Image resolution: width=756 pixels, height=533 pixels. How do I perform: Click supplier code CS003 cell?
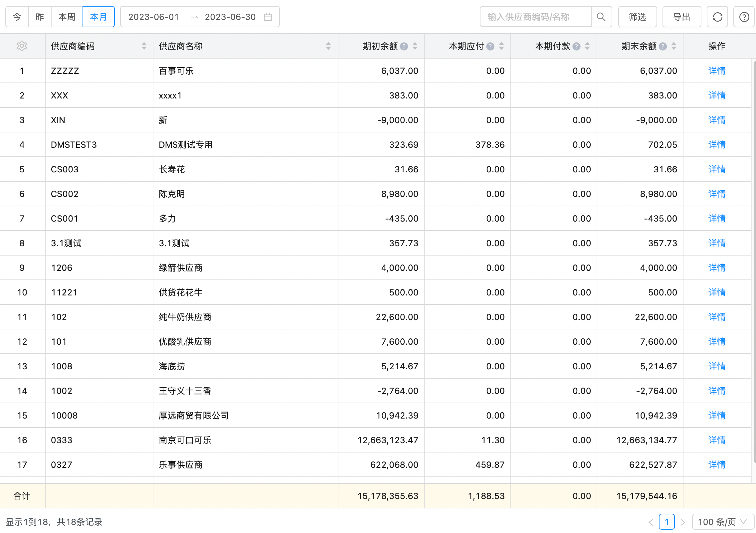coord(99,169)
